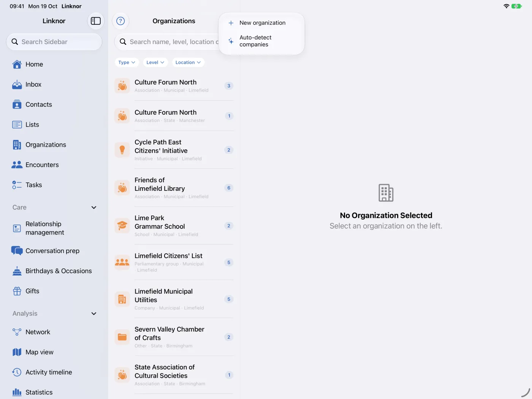Open Culture Forum North in Limefield
The width and height of the screenshot is (532, 399).
[174, 86]
